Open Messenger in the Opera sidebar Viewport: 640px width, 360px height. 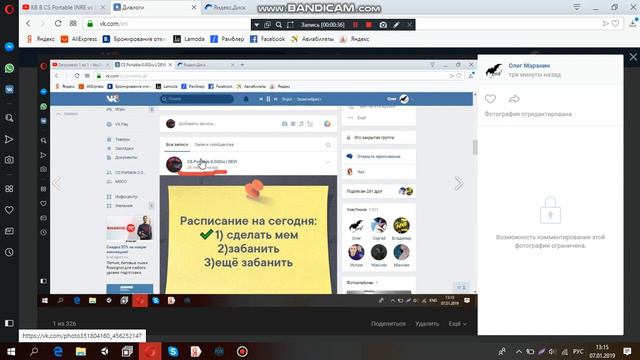pyautogui.click(x=9, y=47)
